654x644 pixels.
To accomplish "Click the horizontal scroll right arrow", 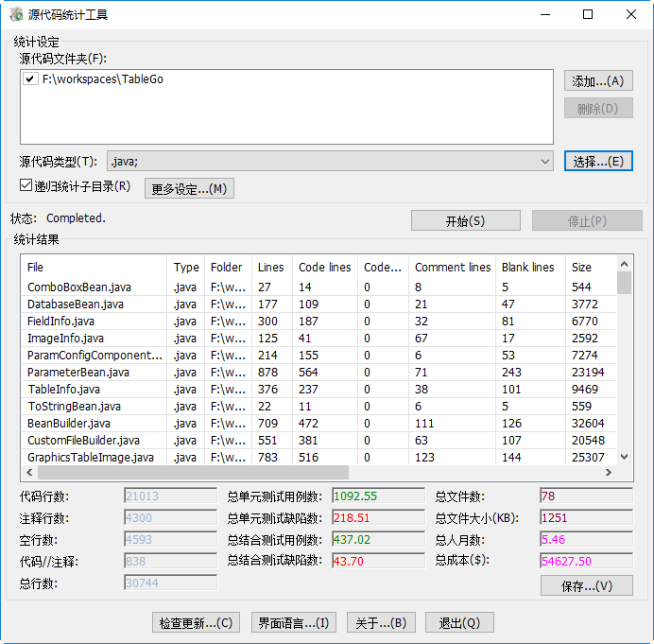I will 609,472.
